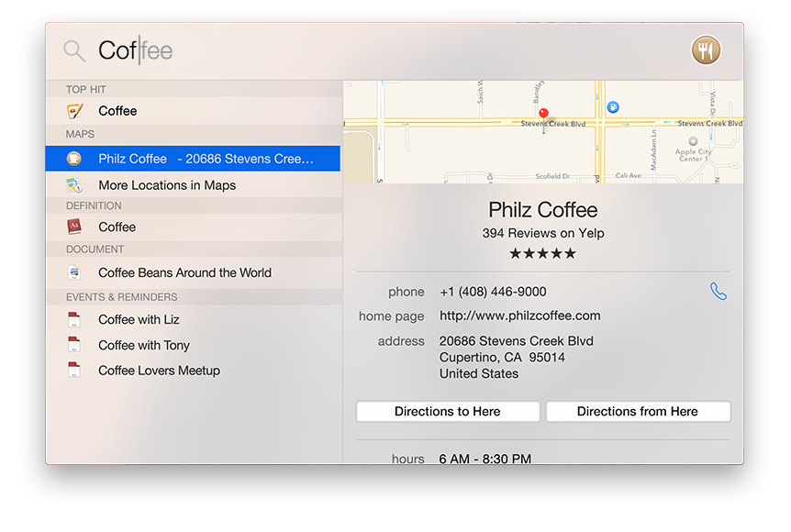Click the blue gas station marker on map

click(x=613, y=107)
